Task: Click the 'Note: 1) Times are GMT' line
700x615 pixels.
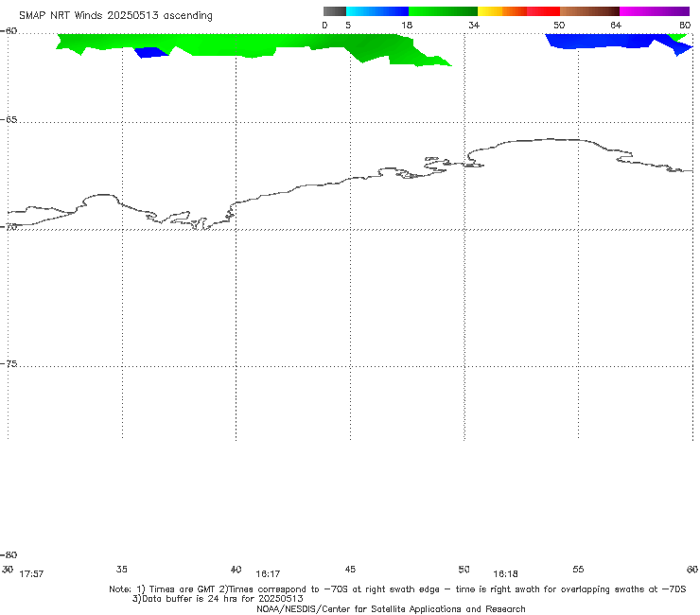Action: (x=397, y=589)
